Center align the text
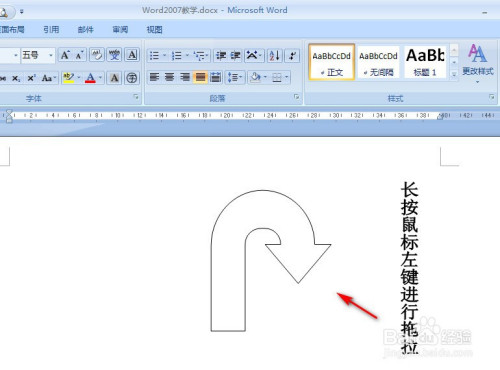This screenshot has height=370, width=500. [x=170, y=78]
